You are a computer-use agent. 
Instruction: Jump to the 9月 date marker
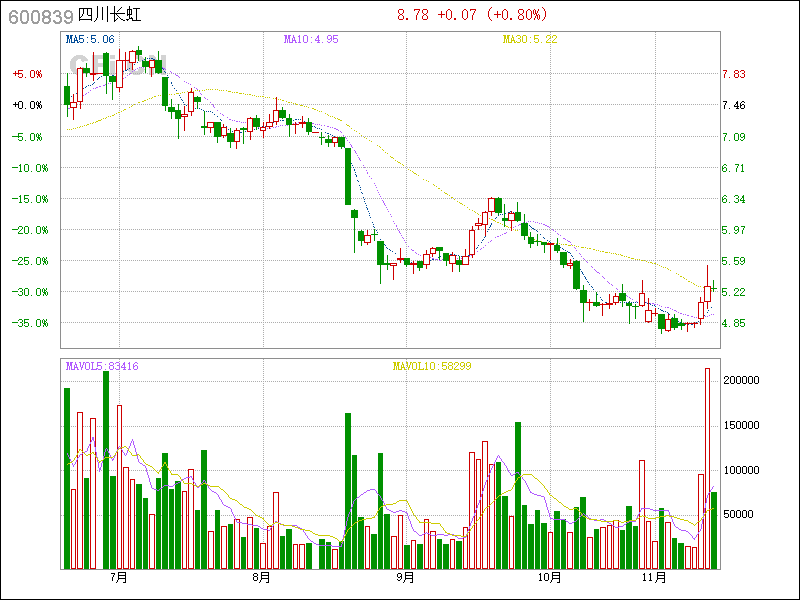pos(405,577)
